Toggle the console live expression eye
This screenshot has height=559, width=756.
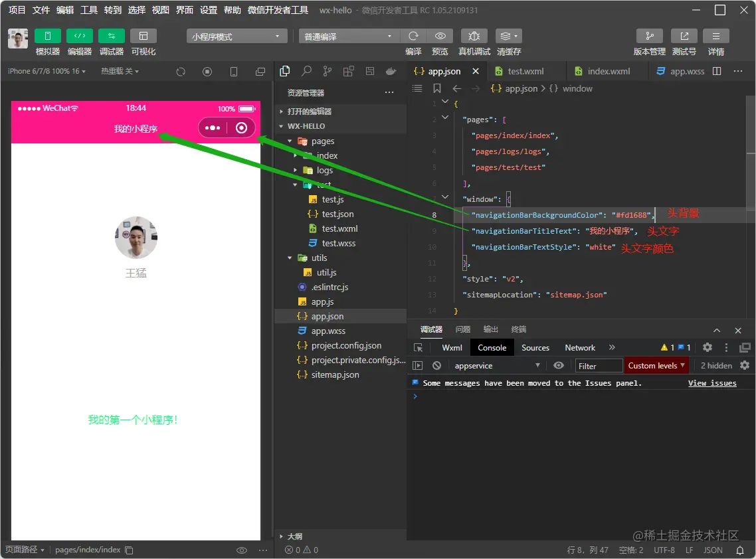(558, 365)
